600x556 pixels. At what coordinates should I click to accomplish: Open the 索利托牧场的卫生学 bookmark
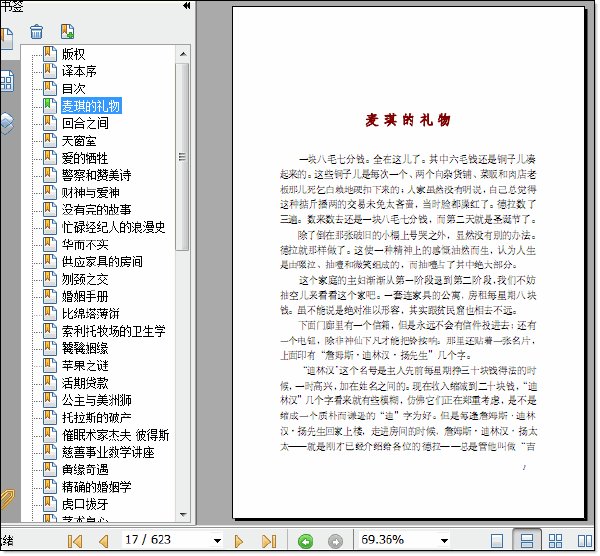pyautogui.click(x=114, y=331)
